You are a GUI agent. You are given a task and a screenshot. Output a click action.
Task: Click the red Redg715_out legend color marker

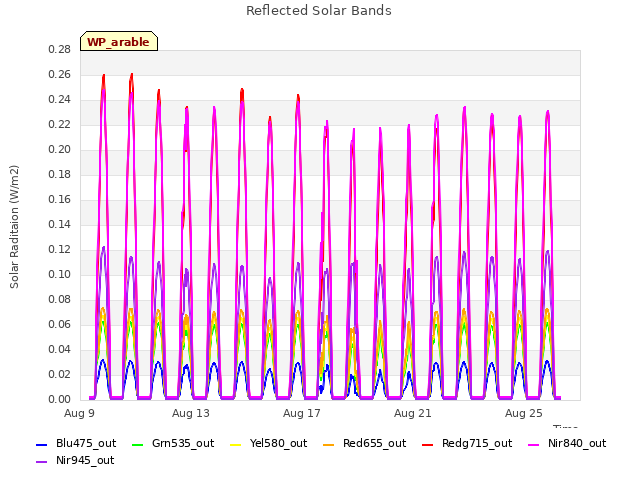pos(428,444)
